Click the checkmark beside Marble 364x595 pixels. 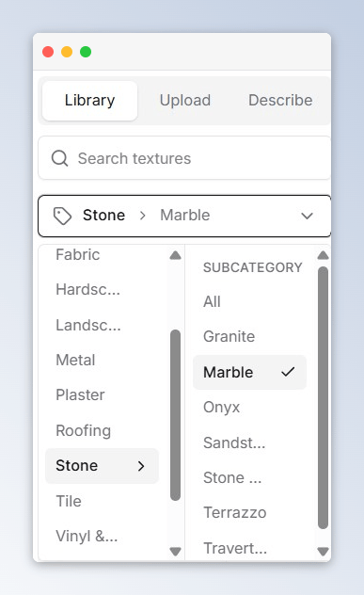288,372
